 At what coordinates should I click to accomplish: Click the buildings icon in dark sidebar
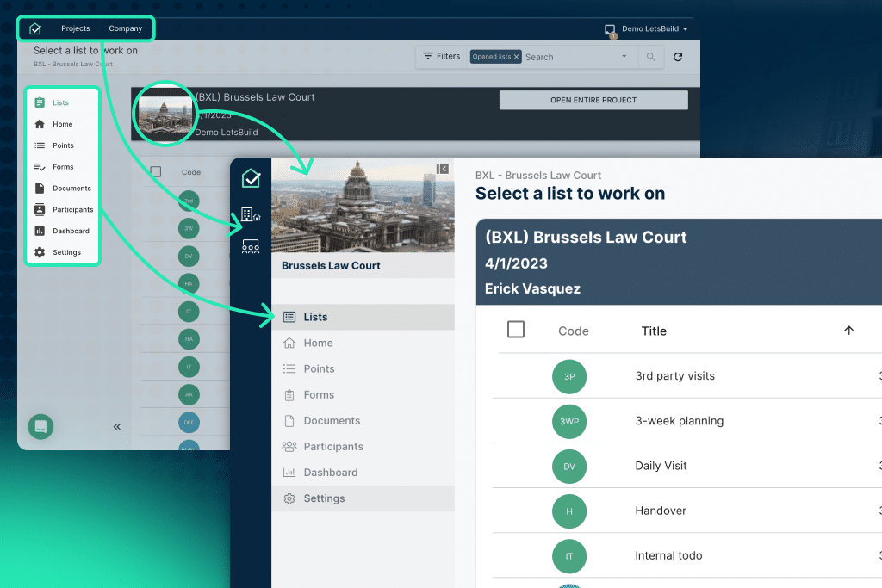click(x=251, y=214)
